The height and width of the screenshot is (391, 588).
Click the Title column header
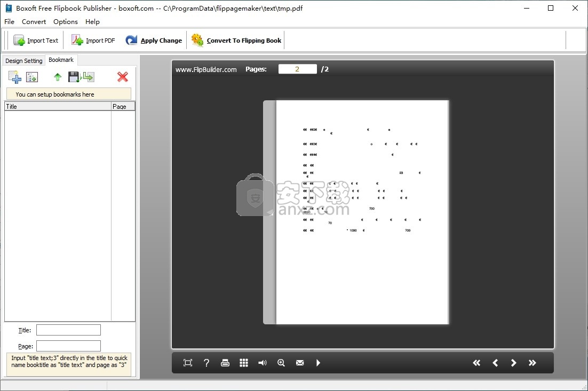pyautogui.click(x=58, y=107)
